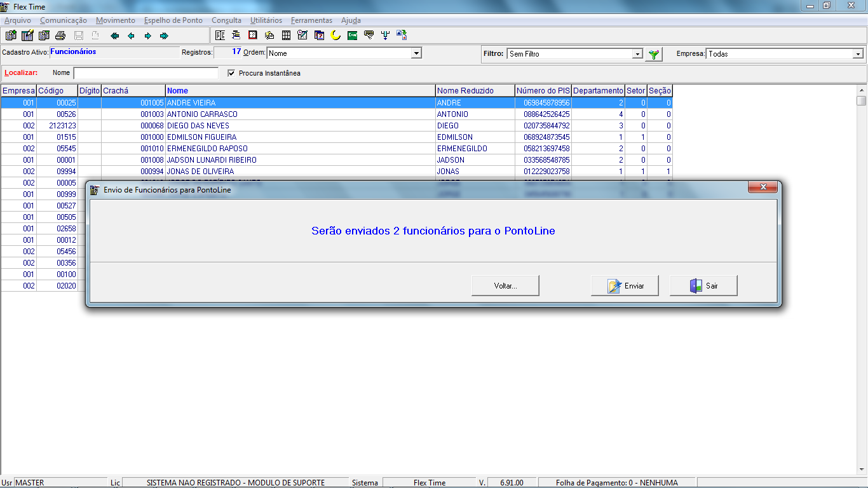Click the vertical scrollbar thumb of table
Viewport: 868px width, 488px height.
pos(862,100)
